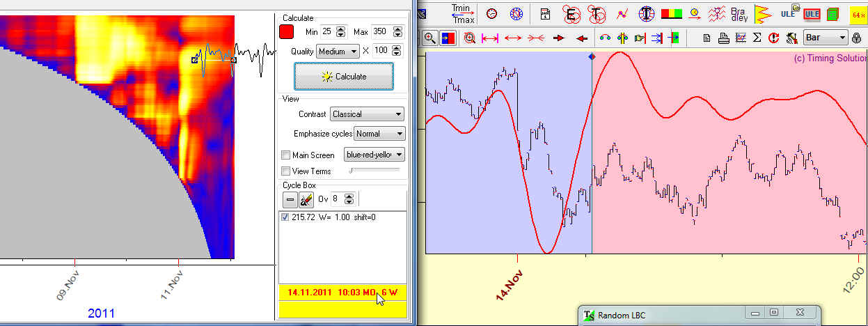Click the red color swatch in Calculate
This screenshot has height=326, width=868.
(x=285, y=32)
